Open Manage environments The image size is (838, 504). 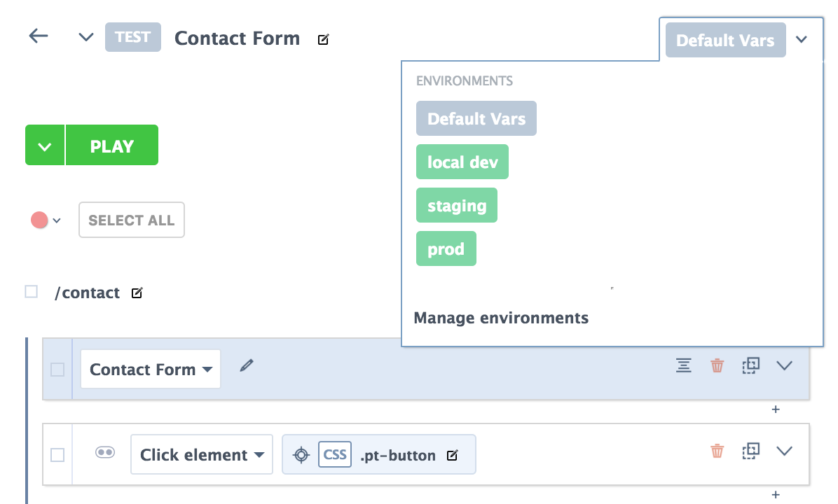501,318
